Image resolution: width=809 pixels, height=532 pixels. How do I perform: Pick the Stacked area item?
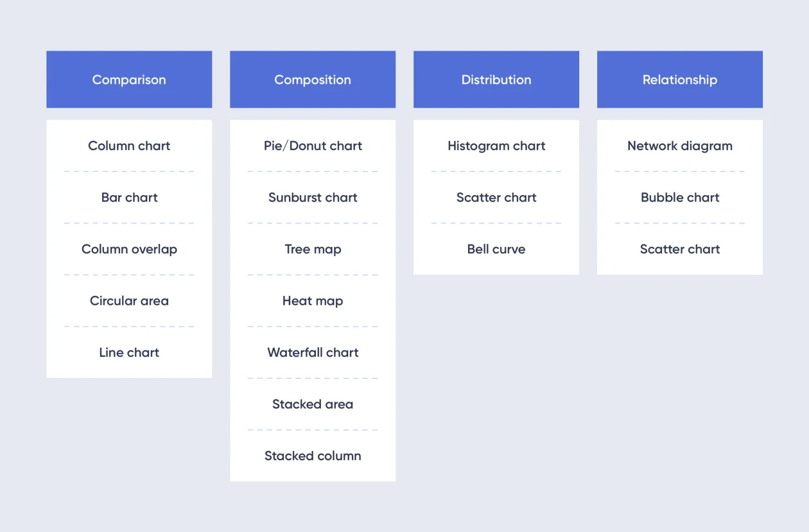click(x=313, y=404)
